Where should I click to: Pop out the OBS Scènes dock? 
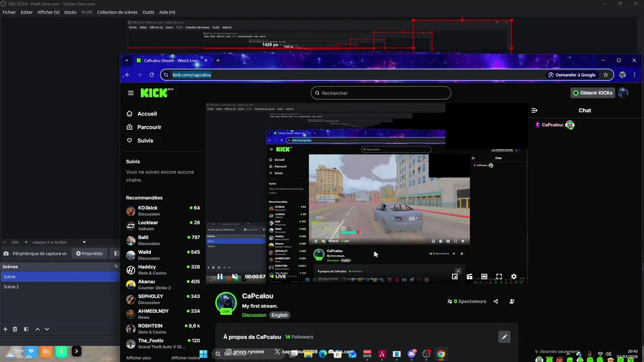116,266
